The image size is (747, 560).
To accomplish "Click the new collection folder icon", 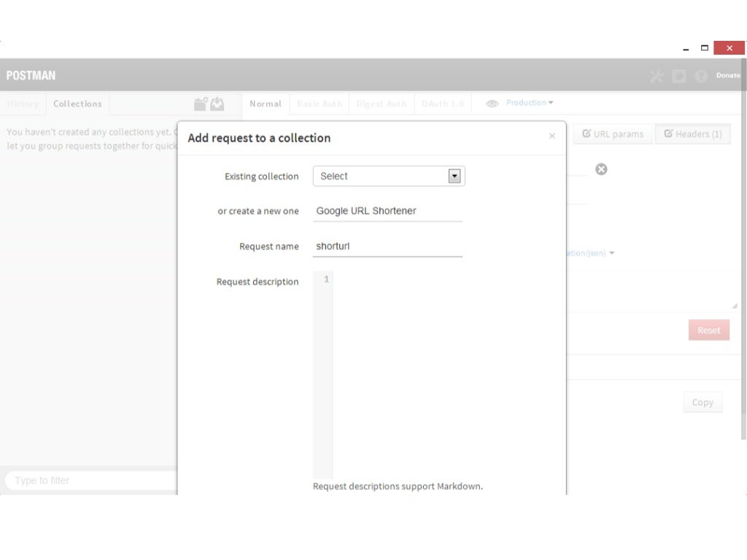I will (201, 104).
